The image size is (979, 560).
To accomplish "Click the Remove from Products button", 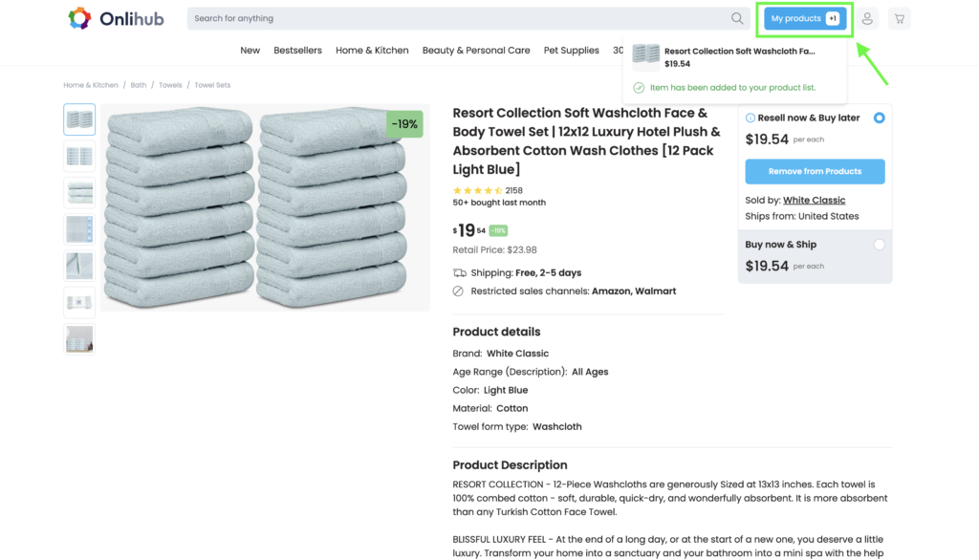I will pyautogui.click(x=815, y=172).
